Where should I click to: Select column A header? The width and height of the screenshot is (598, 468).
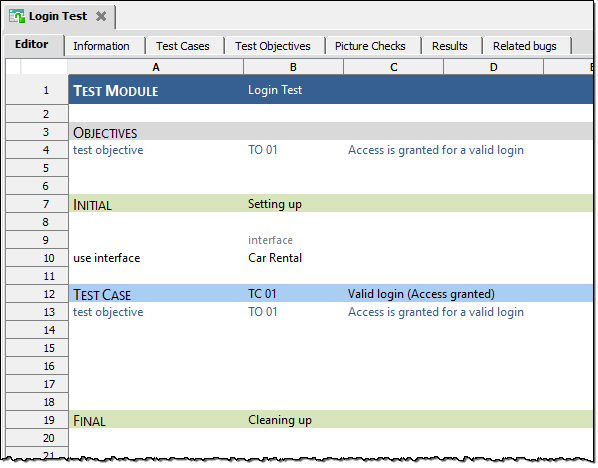pyautogui.click(x=156, y=67)
